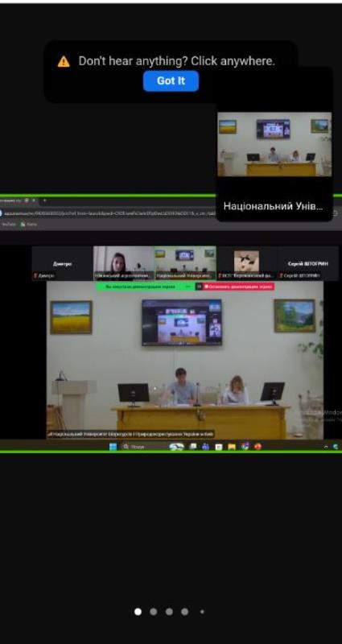Expand the system tray hidden icons chevron

point(326,447)
